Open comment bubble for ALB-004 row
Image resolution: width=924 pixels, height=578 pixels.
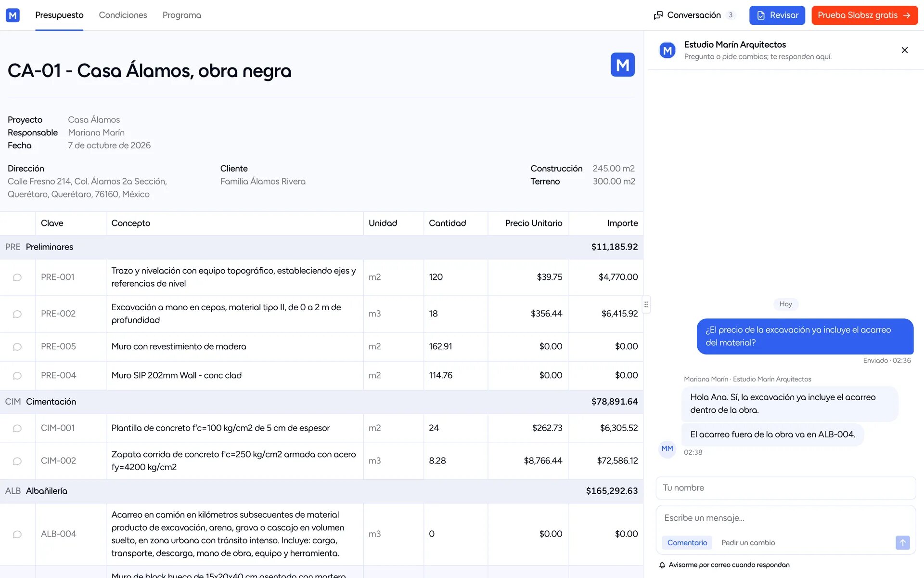tap(17, 534)
